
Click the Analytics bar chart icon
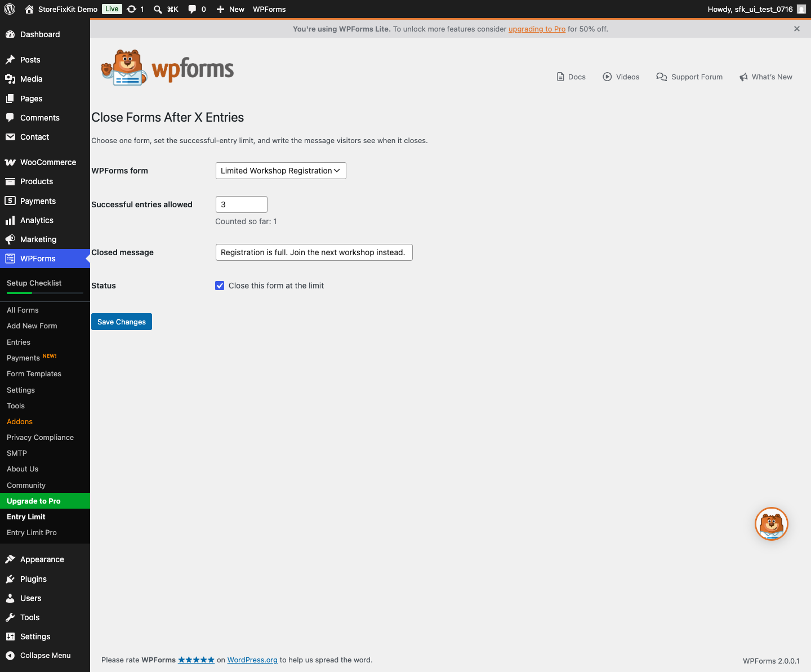coord(10,220)
